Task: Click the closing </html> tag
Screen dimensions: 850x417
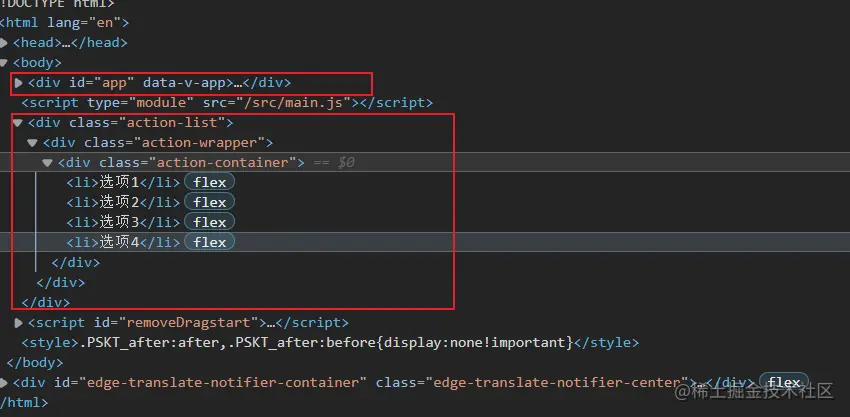Action: point(24,403)
